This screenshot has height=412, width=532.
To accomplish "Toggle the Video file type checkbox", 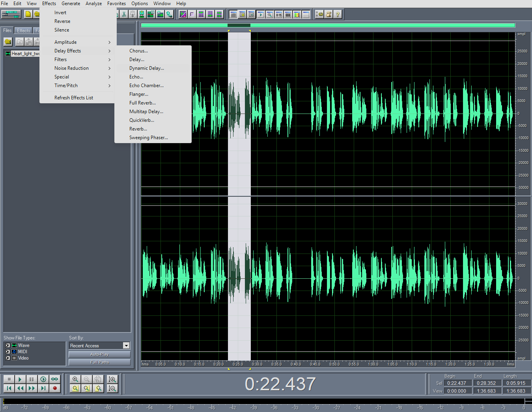I will click(7, 358).
